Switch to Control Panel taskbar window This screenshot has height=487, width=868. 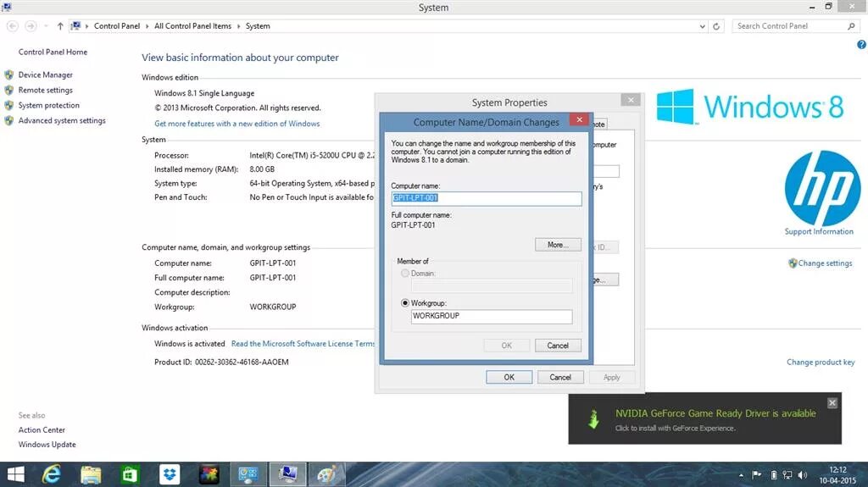[x=248, y=475]
